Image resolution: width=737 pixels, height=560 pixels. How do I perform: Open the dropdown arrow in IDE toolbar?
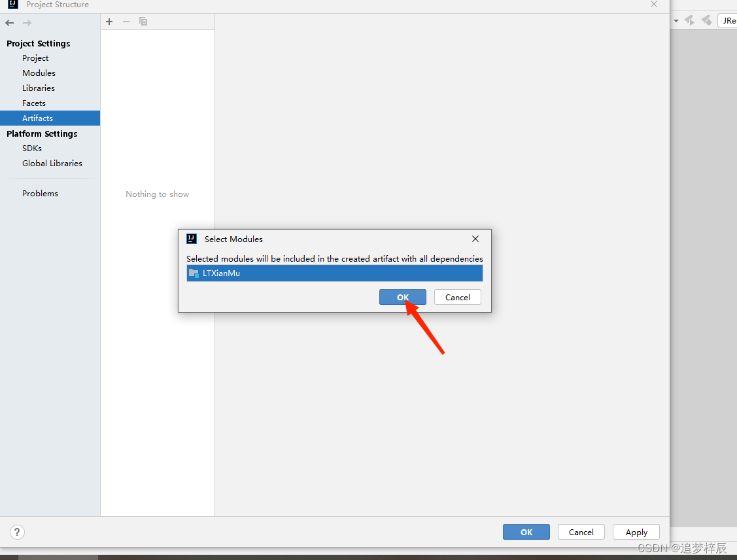[676, 21]
